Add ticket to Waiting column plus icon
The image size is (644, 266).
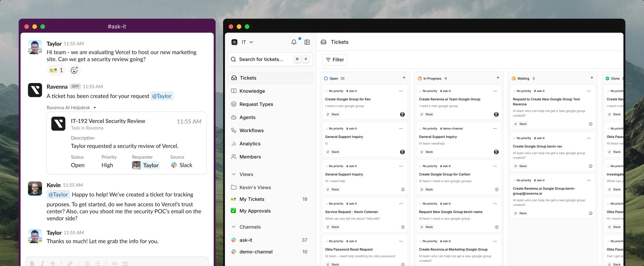(x=592, y=78)
